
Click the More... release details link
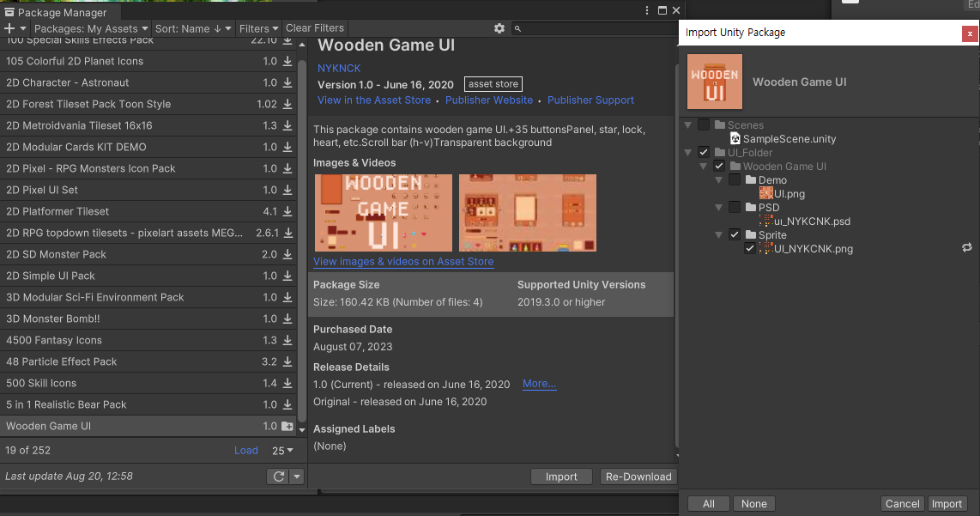(x=540, y=384)
